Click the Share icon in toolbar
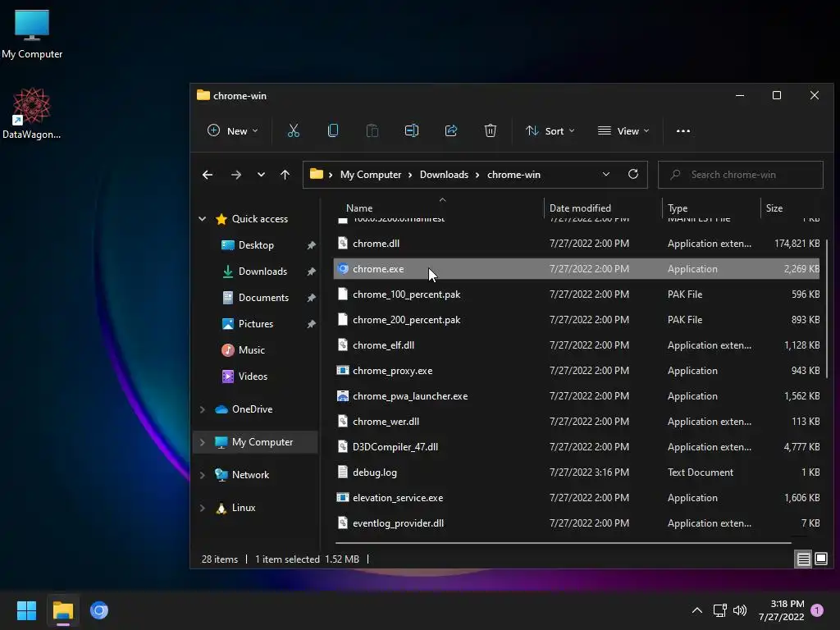The height and width of the screenshot is (630, 840). [x=451, y=130]
